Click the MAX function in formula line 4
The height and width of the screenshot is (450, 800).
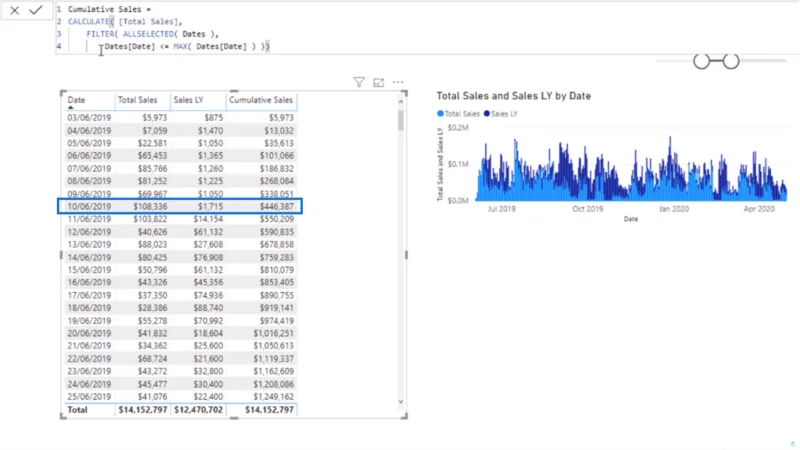[x=180, y=46]
